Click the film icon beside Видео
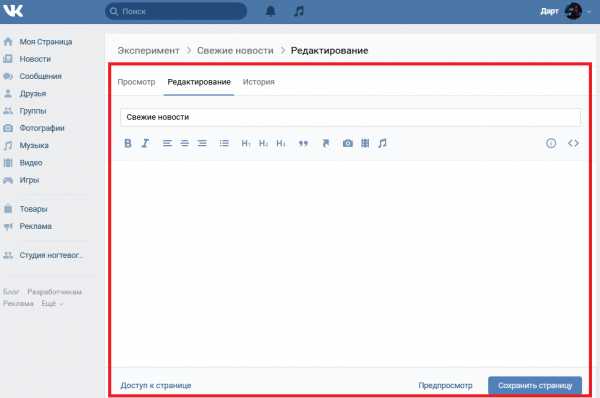The height and width of the screenshot is (398, 600). [x=8, y=163]
